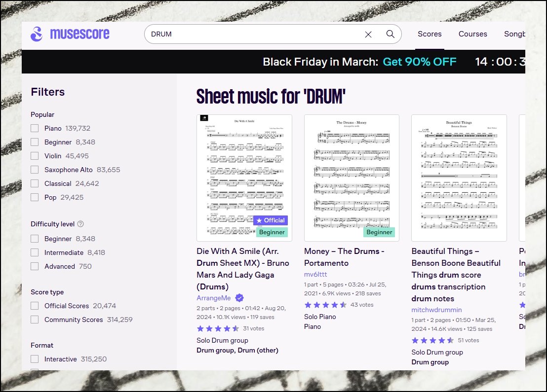
Task: Click 'Drum group, Drum (other)' text
Action: coord(237,350)
